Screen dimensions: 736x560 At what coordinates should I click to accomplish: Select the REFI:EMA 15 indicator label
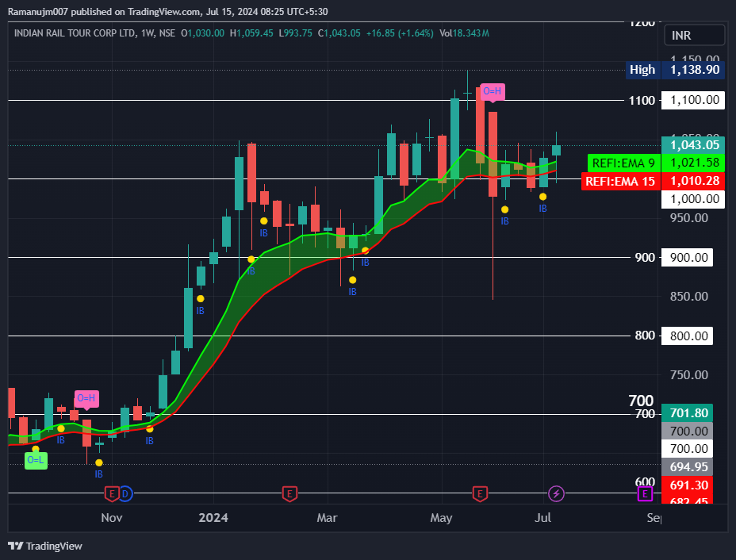coord(620,181)
